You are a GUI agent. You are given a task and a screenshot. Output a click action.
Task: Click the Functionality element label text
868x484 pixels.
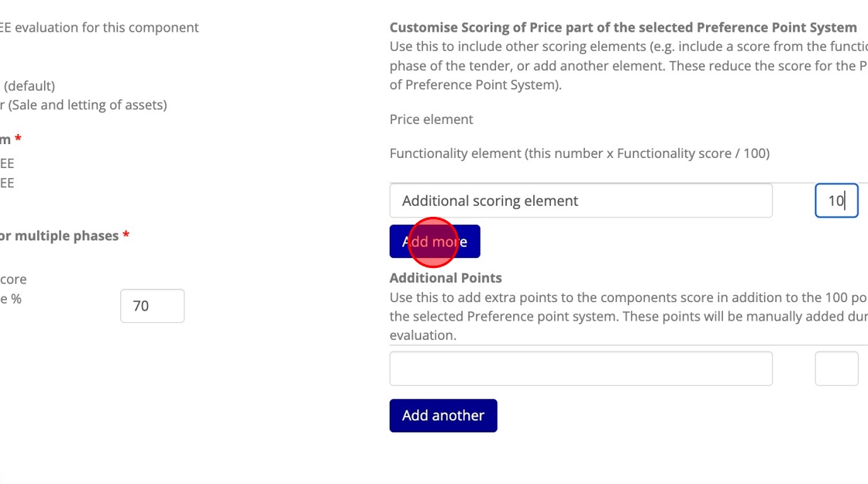(580, 153)
